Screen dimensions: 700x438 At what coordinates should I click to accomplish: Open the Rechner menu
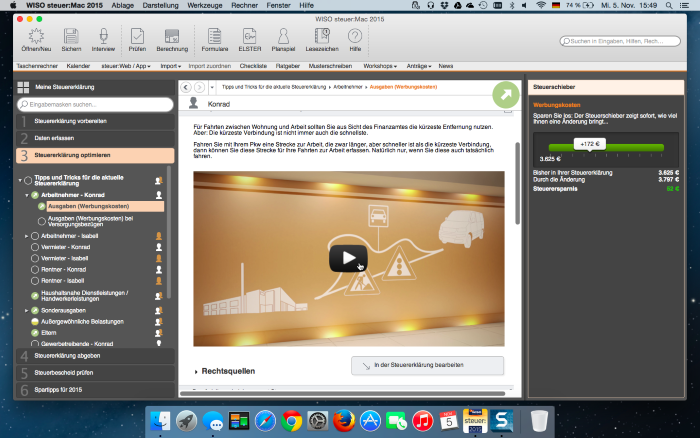point(244,5)
